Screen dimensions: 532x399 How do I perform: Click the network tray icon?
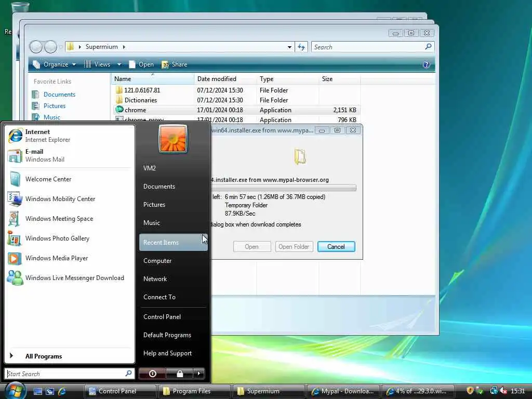point(494,391)
